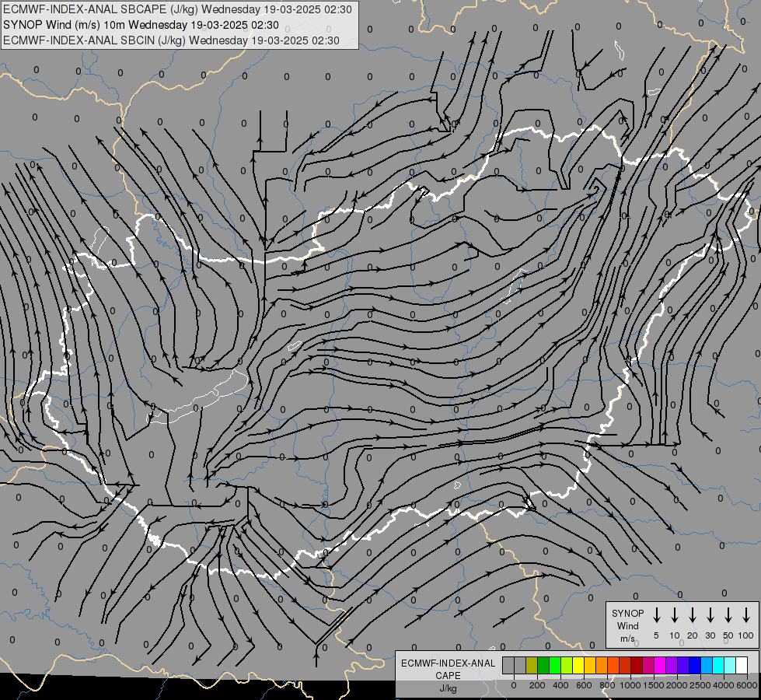
Task: Click the 2500 value on CAPE scale
Action: tap(700, 685)
